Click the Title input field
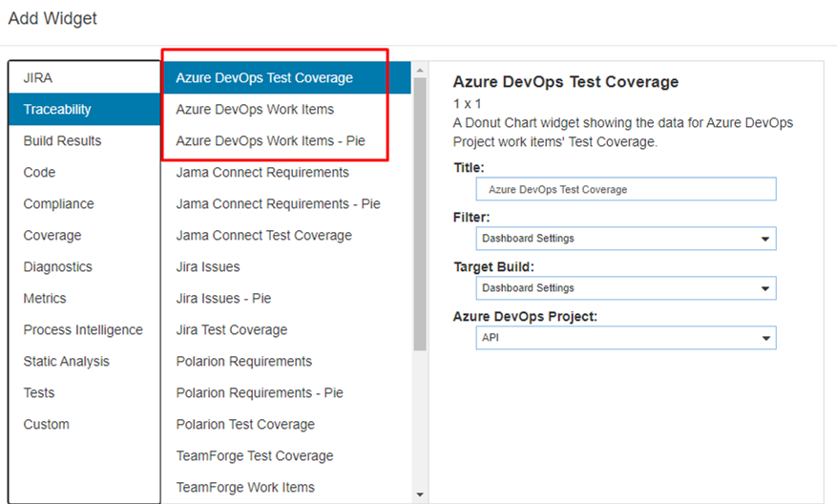This screenshot has height=504, width=837. coord(626,189)
